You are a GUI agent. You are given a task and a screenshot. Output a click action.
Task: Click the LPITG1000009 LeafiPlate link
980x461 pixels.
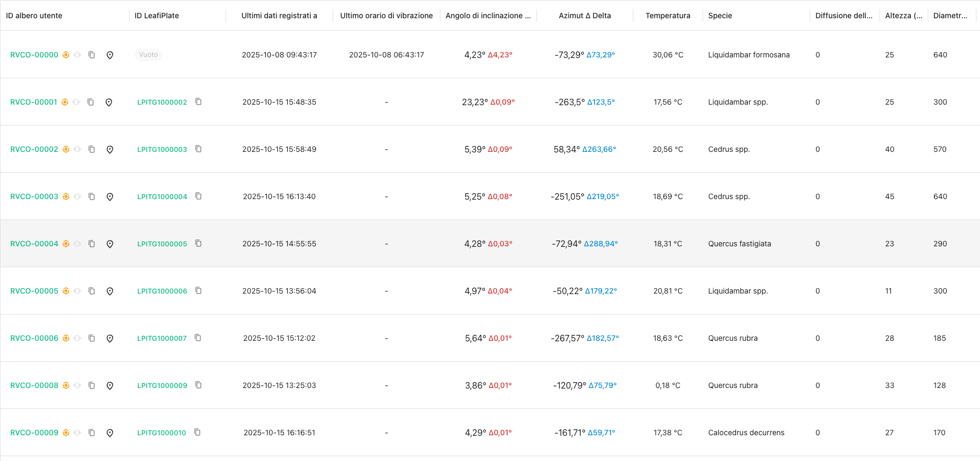pos(162,385)
